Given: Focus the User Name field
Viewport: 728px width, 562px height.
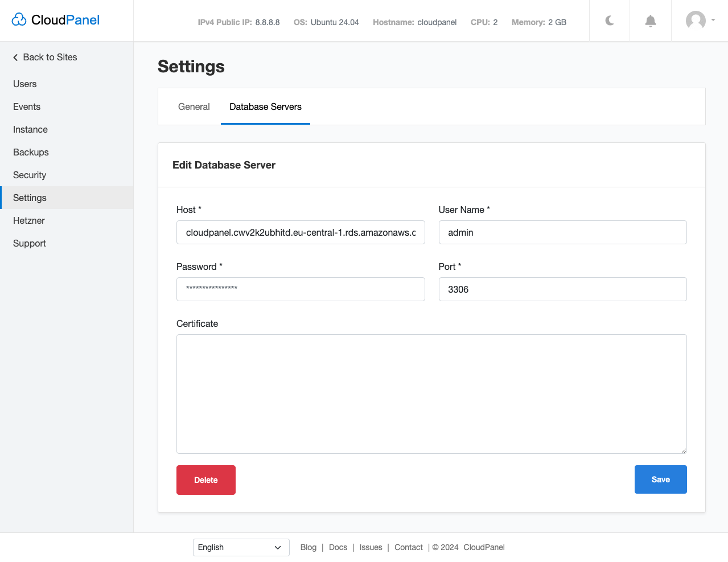Looking at the screenshot, I should tap(562, 232).
